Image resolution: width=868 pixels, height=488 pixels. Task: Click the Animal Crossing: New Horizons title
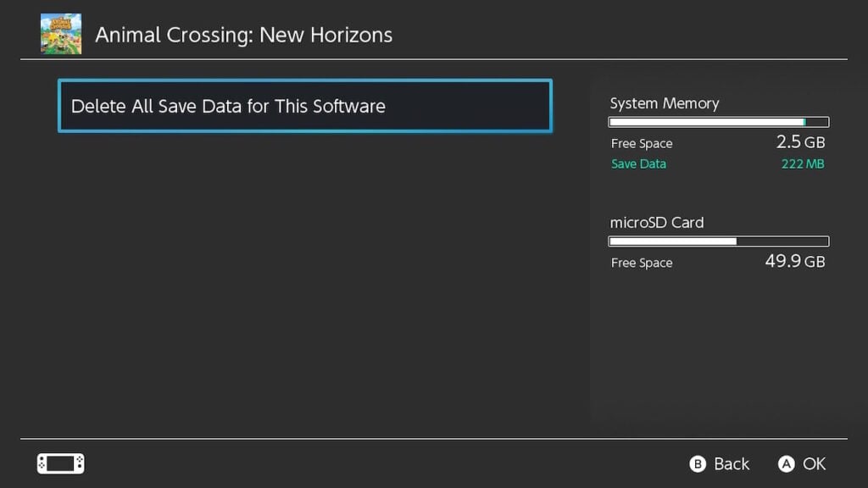(243, 35)
